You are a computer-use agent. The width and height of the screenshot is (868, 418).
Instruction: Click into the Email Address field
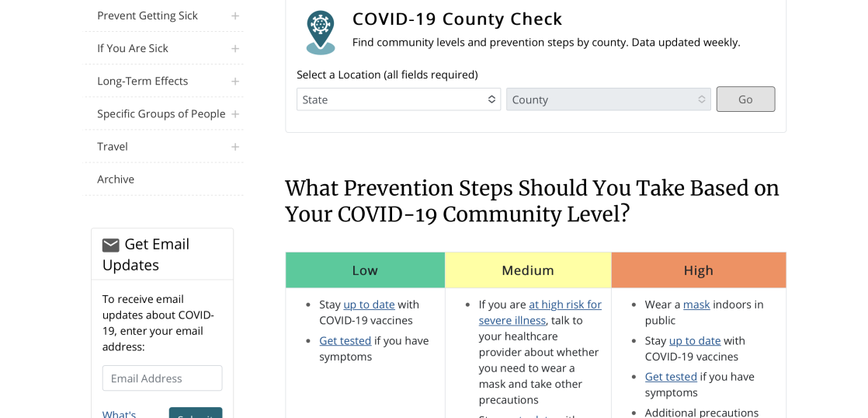[x=162, y=378]
